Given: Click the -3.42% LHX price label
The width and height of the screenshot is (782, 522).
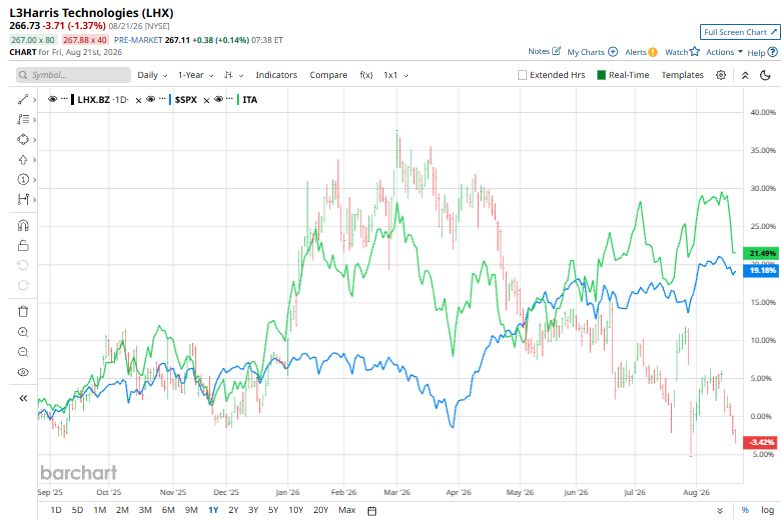Looking at the screenshot, I should pyautogui.click(x=761, y=442).
